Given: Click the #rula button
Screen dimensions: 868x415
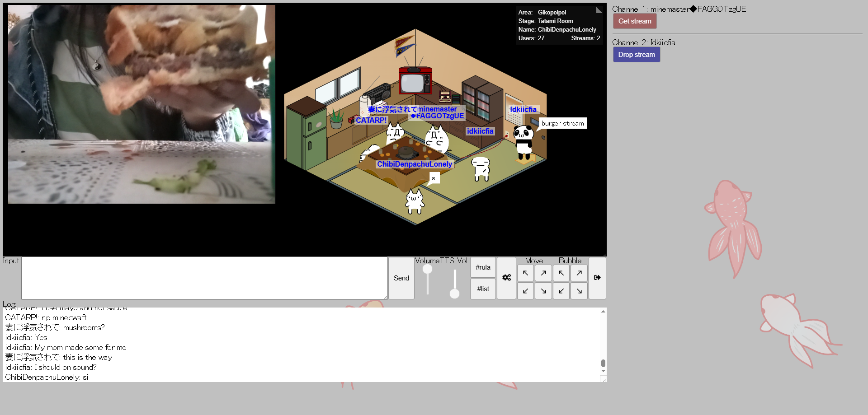Looking at the screenshot, I should (x=483, y=267).
